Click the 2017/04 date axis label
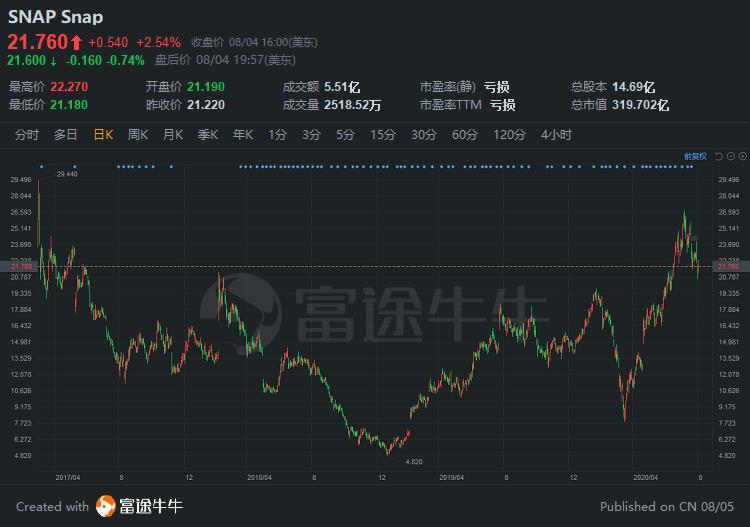The image size is (750, 527). coord(68,478)
